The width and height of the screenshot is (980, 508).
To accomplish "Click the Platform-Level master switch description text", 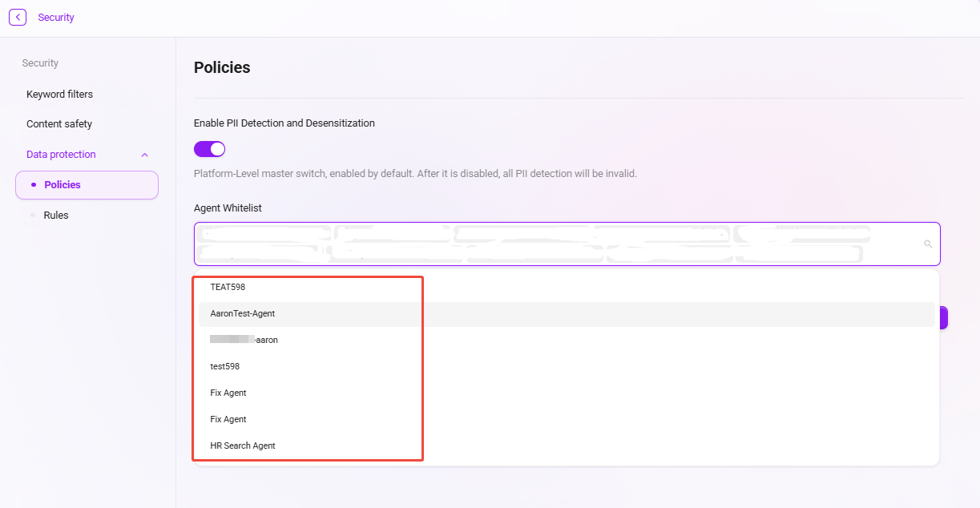I will [415, 173].
